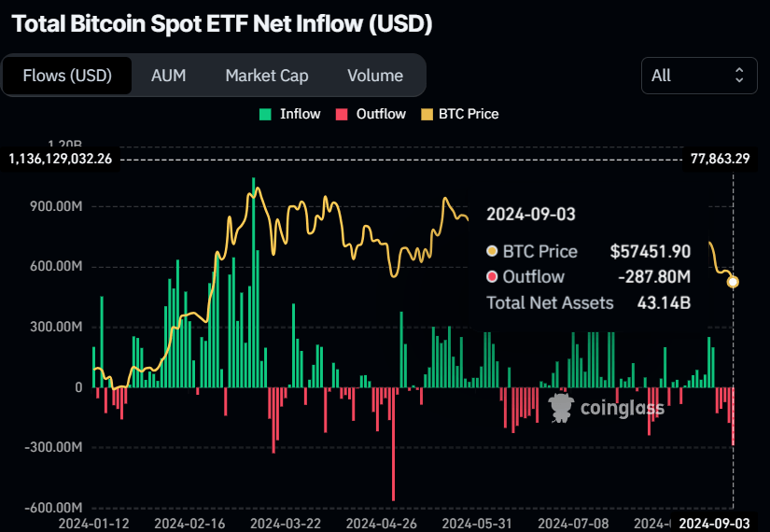
Task: Click the 300.00M y-axis label
Action: [x=56, y=327]
